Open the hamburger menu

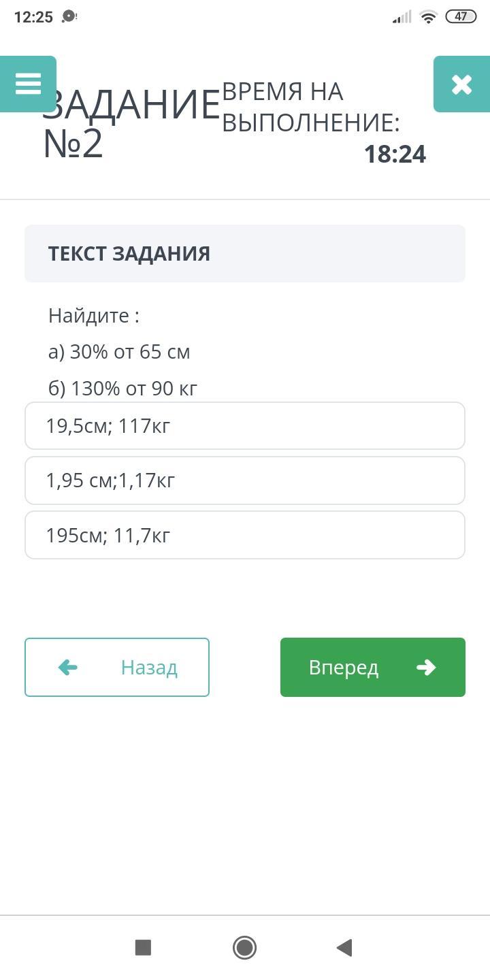(x=28, y=84)
